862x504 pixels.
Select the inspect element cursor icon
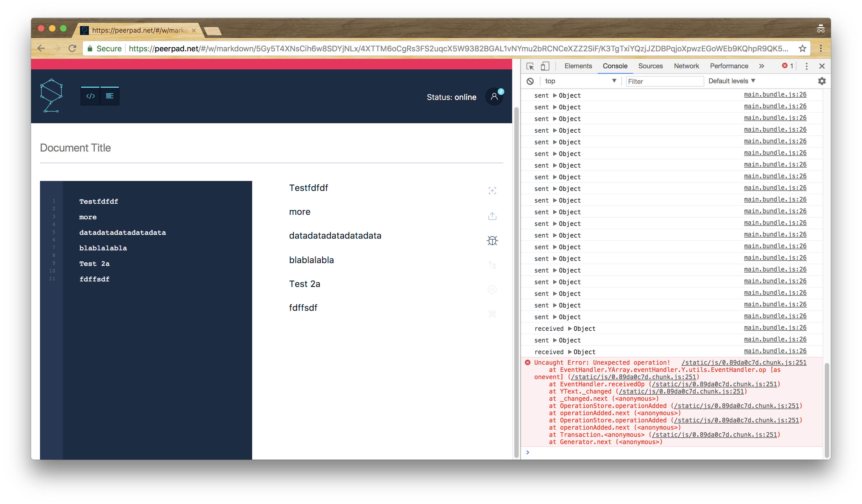[x=530, y=66]
